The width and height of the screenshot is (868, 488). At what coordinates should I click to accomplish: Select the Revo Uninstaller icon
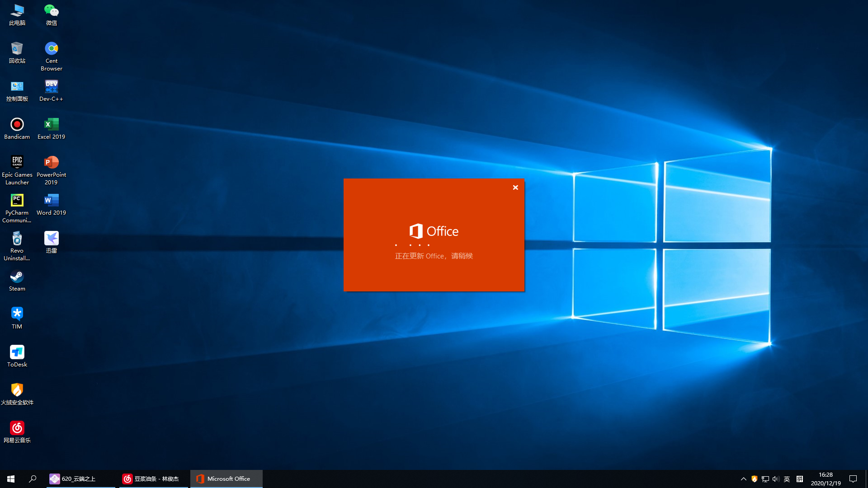(x=17, y=246)
